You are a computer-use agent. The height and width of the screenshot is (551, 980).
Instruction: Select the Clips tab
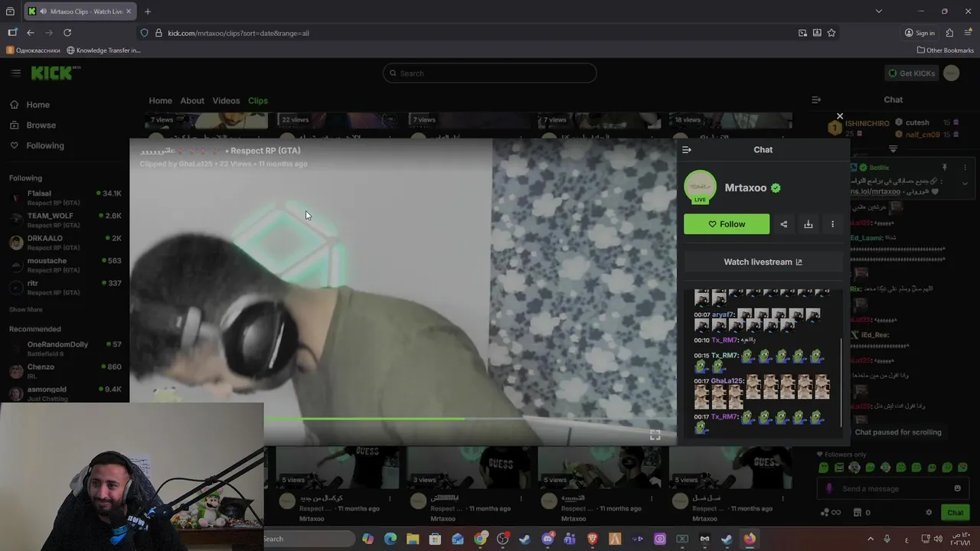pyautogui.click(x=258, y=100)
